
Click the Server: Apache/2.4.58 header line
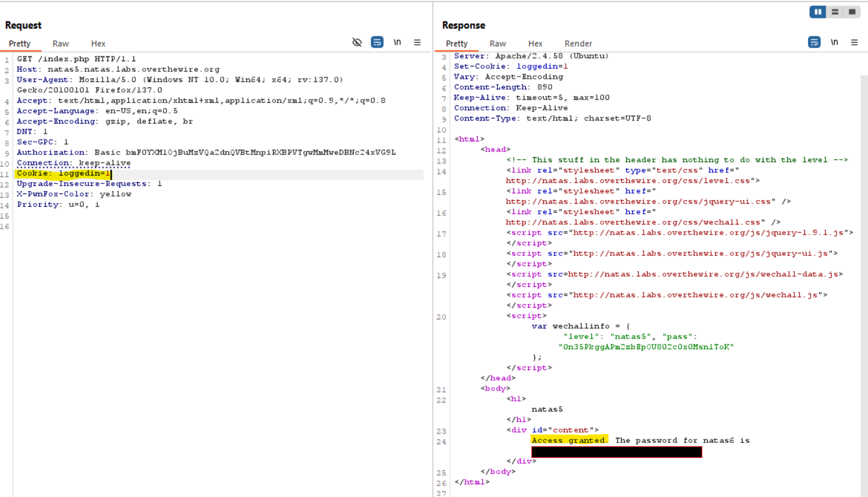531,56
